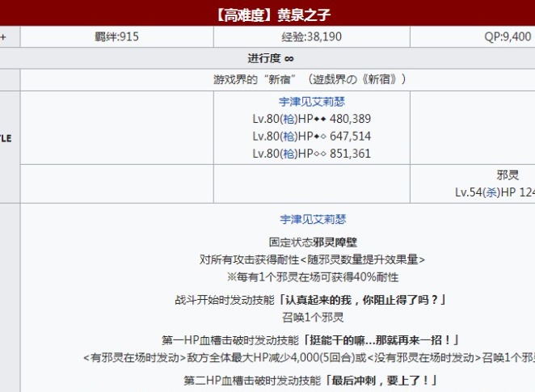Click the 敌方全体最大HP减少4,000 effect line
Screen dimensions: 535x392
310,357
